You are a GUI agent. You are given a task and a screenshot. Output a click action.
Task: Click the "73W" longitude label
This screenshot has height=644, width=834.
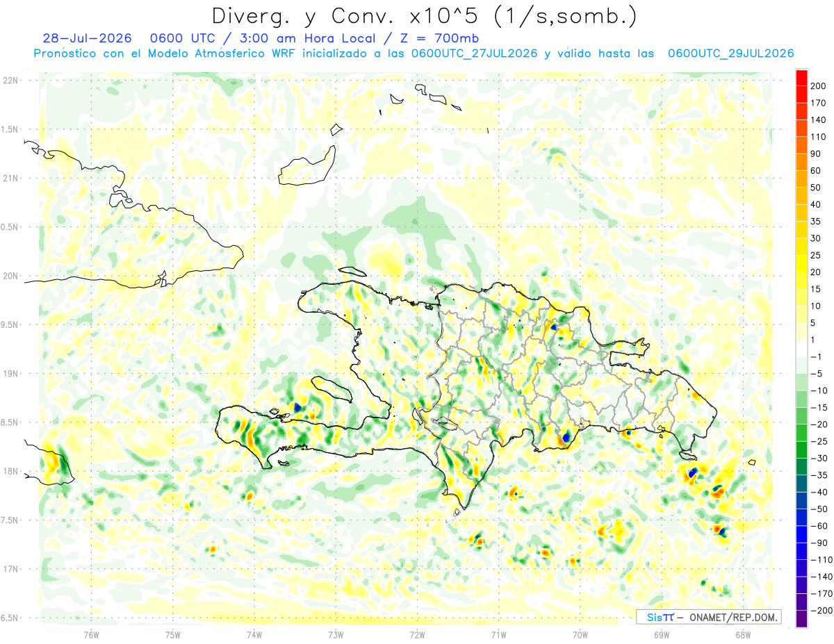point(336,634)
